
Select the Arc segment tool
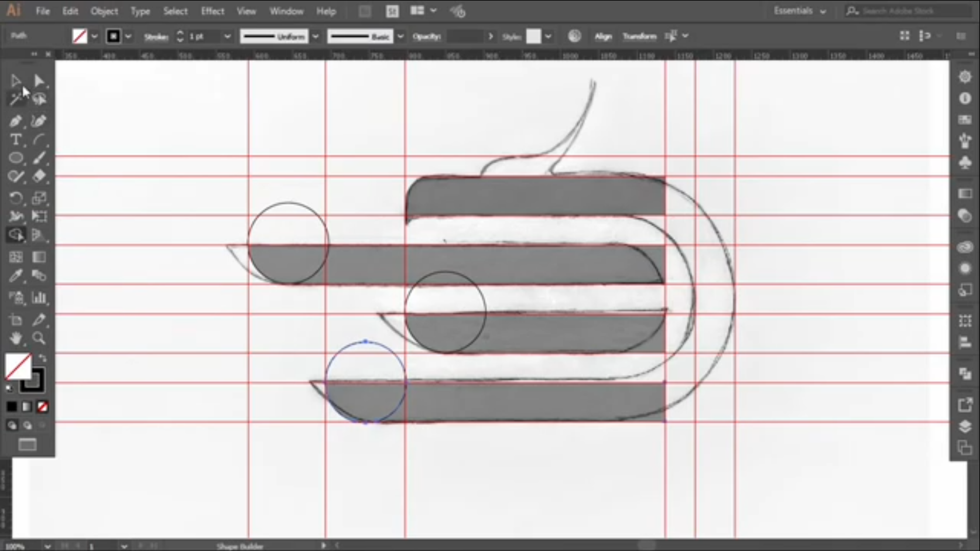(39, 140)
